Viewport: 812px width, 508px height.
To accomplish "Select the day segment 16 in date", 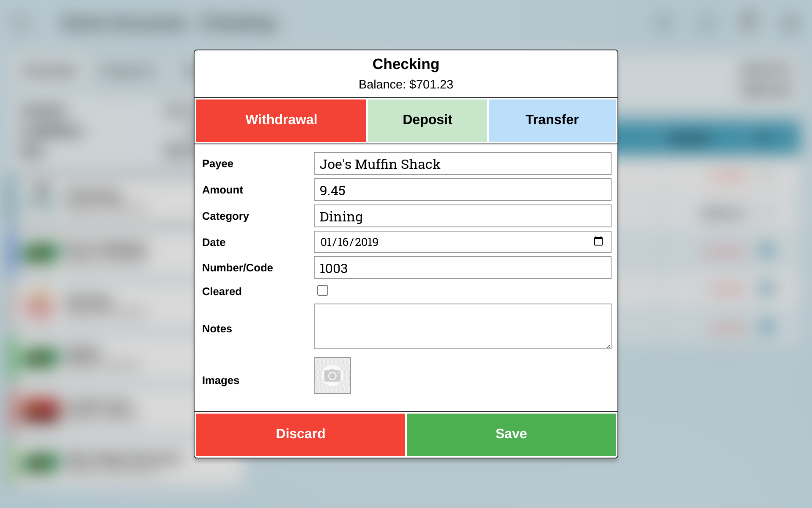I will (343, 242).
